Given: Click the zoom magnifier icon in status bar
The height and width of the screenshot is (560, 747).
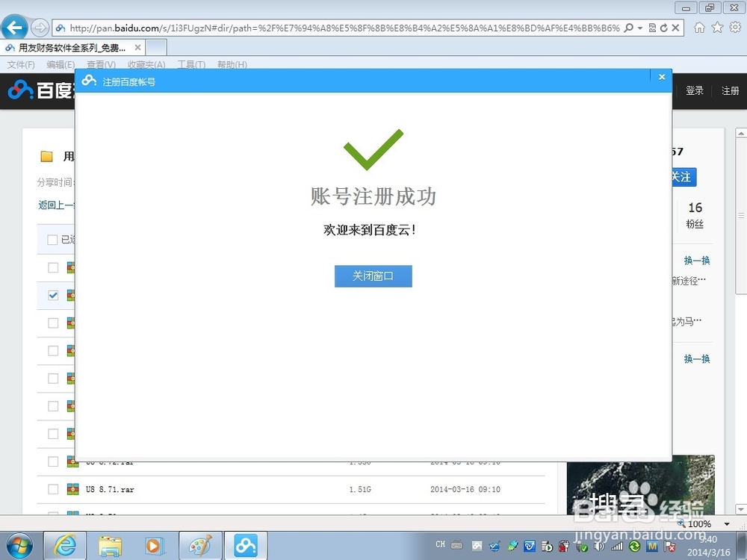Looking at the screenshot, I should pyautogui.click(x=681, y=523).
